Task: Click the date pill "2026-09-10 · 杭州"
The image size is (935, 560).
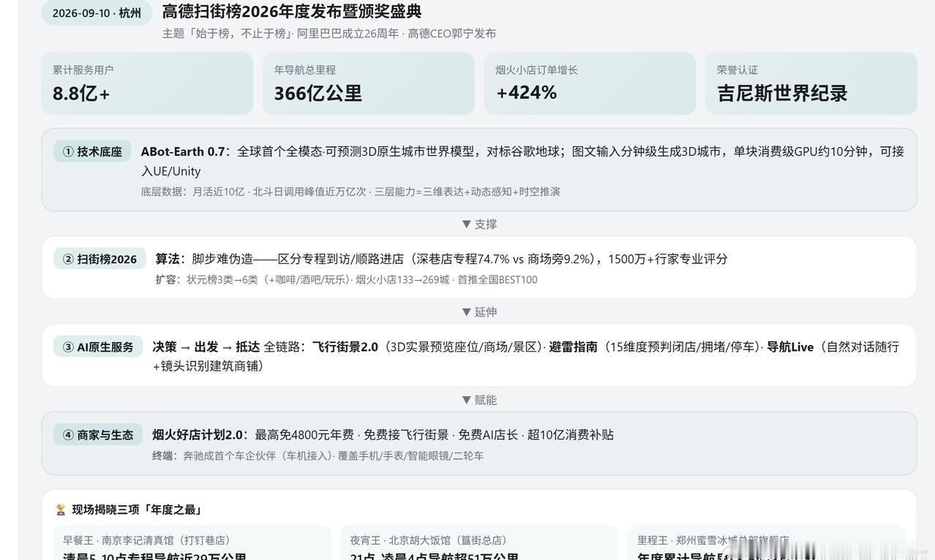Action: (x=97, y=13)
